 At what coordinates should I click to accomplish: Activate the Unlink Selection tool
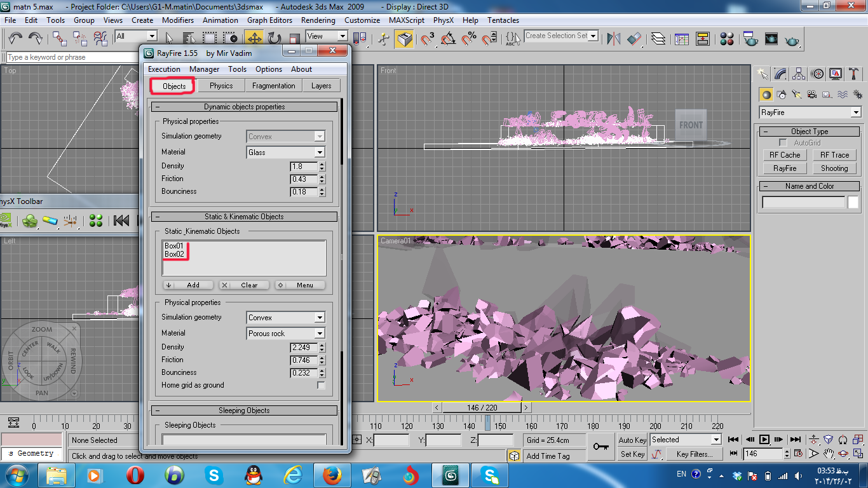pyautogui.click(x=80, y=38)
